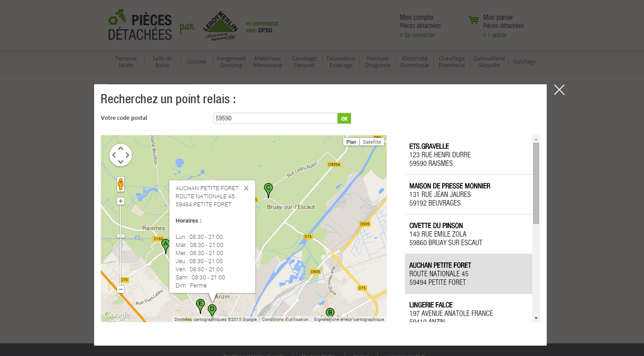
Task: Click the relay list scroll up arrow
Action: (x=536, y=138)
